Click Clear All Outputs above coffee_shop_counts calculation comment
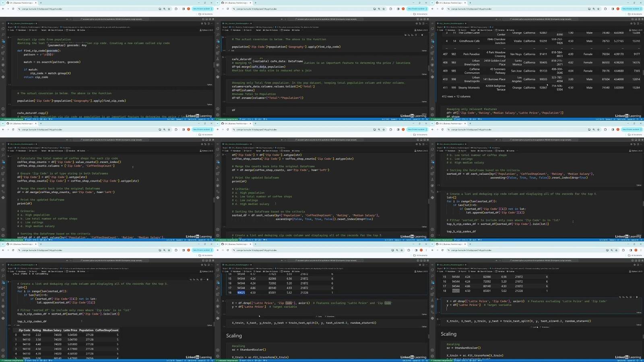 56,151
